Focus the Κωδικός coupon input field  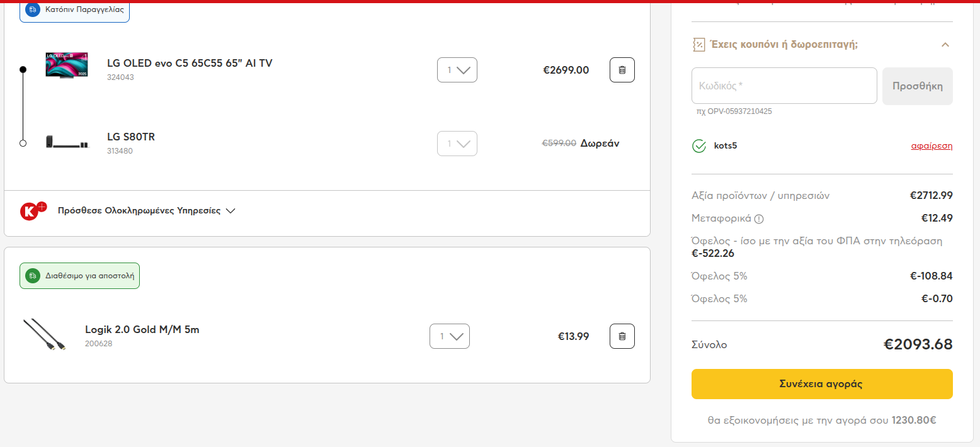click(784, 86)
